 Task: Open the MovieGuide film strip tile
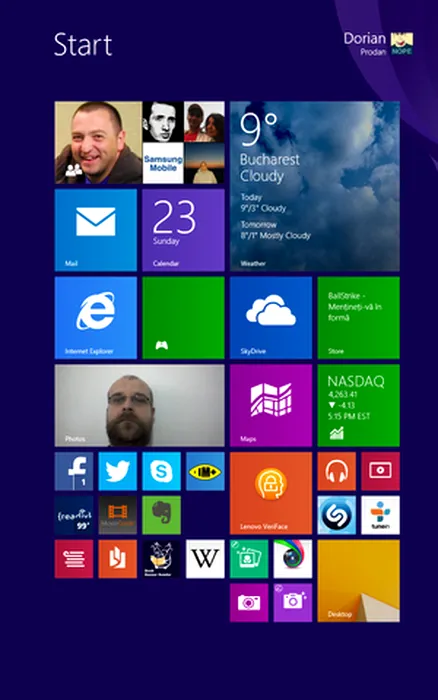(x=117, y=515)
